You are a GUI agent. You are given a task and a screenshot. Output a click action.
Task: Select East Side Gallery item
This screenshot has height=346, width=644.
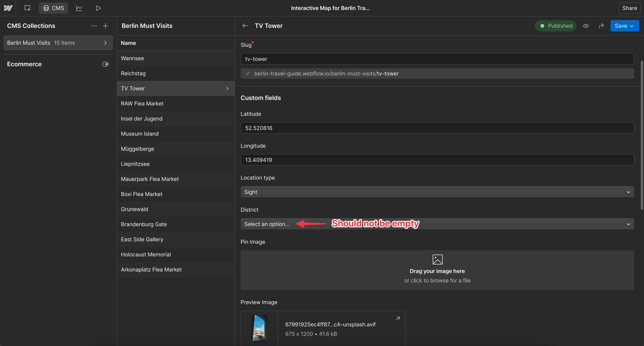[176, 239]
